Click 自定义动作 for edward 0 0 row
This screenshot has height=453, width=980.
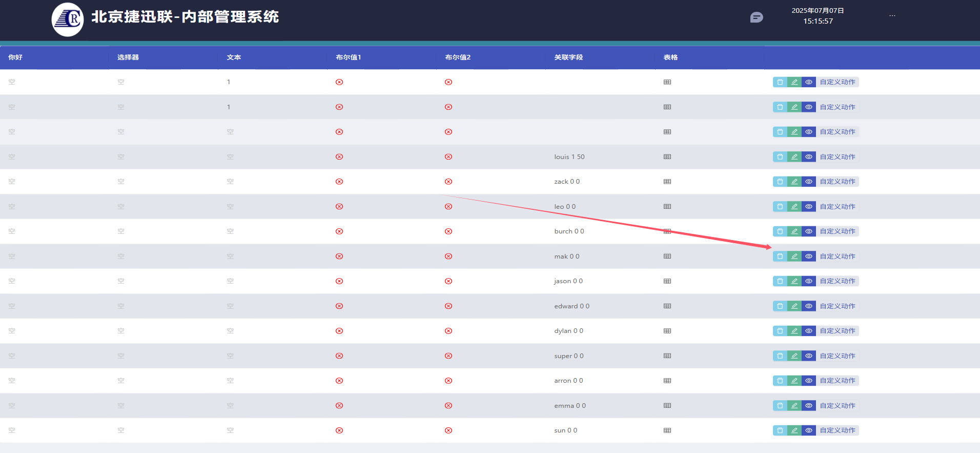click(838, 306)
